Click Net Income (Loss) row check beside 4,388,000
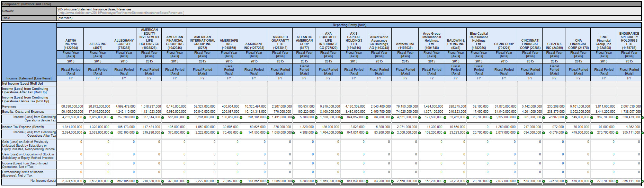This screenshot has width=644, height=188. click(316, 181)
